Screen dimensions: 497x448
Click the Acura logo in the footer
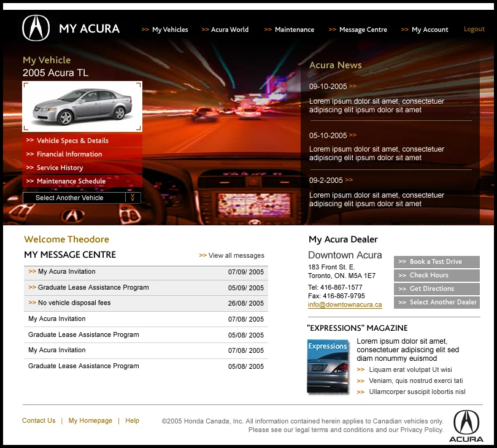466,426
